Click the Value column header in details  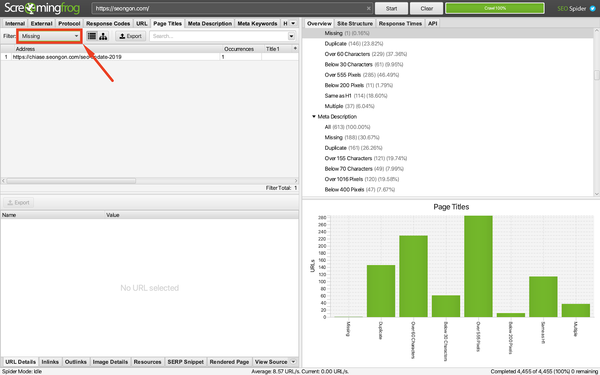[x=202, y=215]
